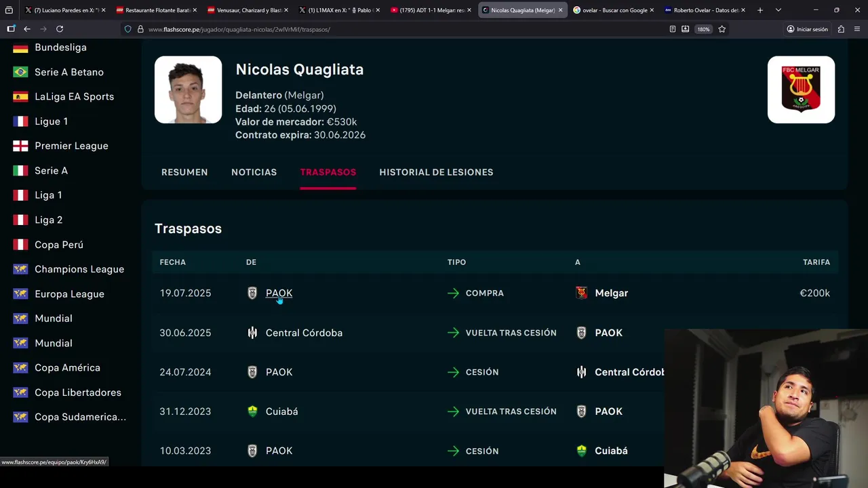
Task: Open Liga 1 from the sidebar
Action: click(48, 195)
